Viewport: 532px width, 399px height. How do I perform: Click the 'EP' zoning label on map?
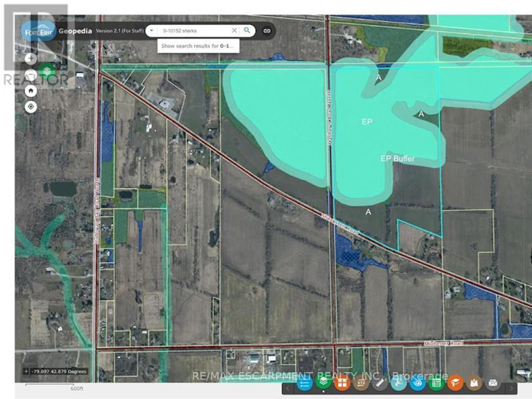pyautogui.click(x=367, y=121)
